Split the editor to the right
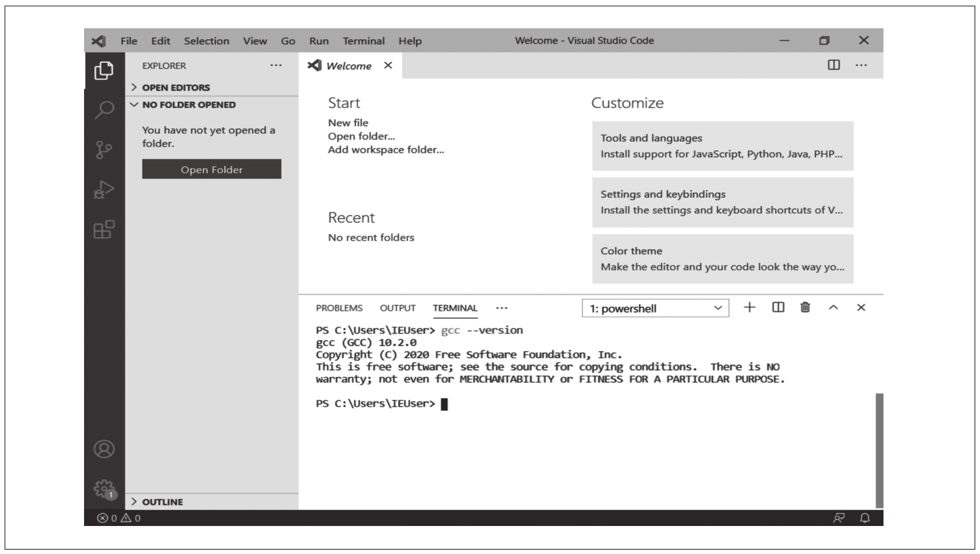The width and height of the screenshot is (980, 554). [x=834, y=65]
